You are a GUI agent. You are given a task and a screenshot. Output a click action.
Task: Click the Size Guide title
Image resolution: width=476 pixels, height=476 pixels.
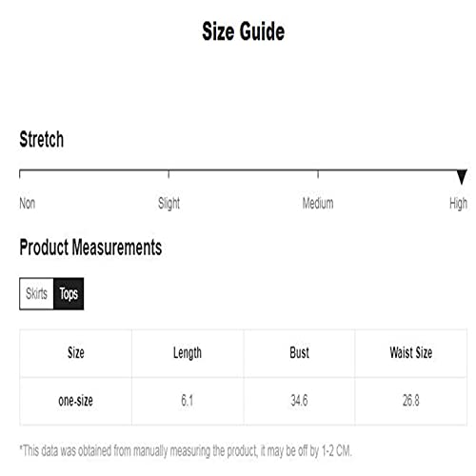coord(244,31)
